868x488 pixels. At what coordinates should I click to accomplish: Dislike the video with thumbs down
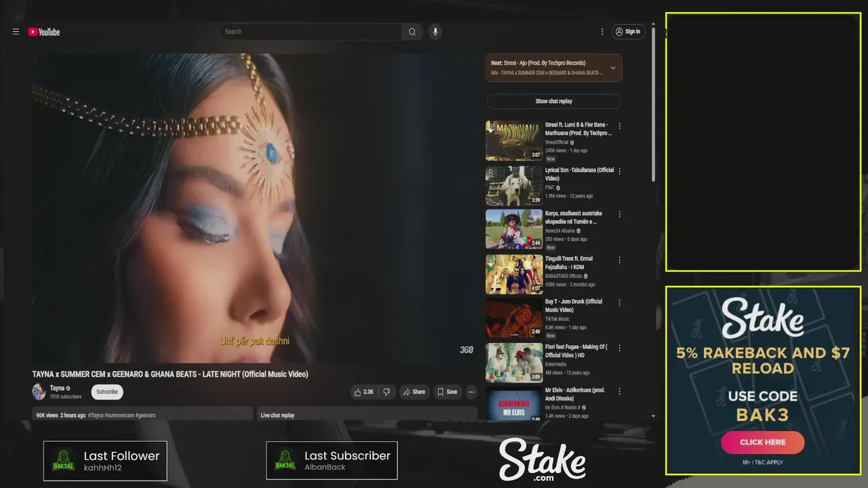click(387, 392)
